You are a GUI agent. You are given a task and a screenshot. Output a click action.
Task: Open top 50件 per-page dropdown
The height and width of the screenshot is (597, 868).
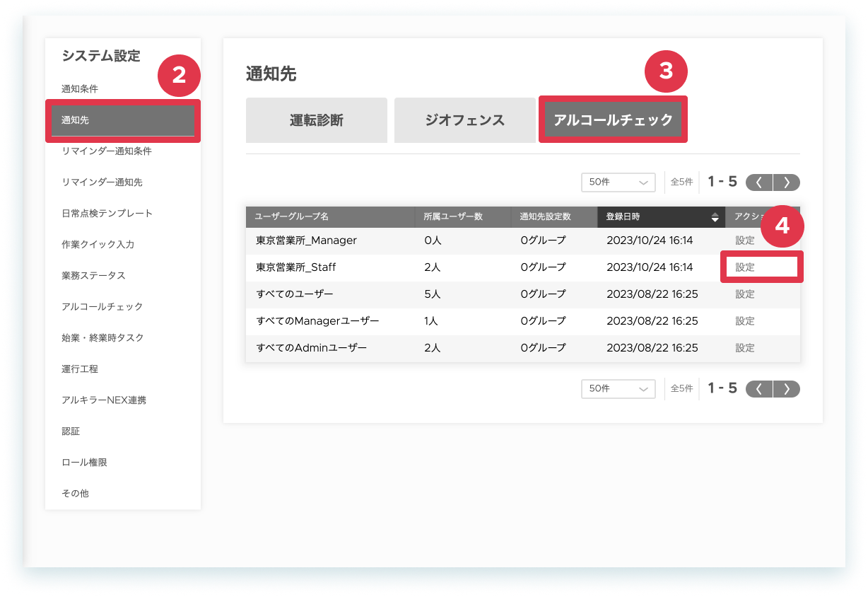click(618, 182)
